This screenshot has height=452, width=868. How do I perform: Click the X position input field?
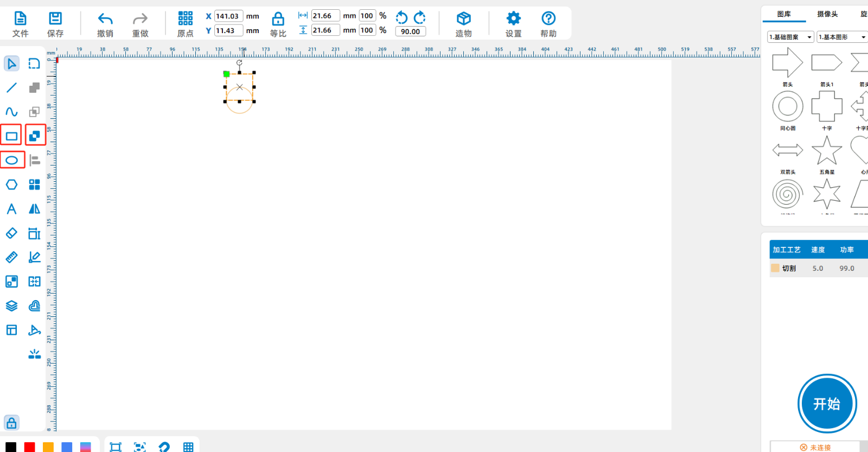[x=228, y=16]
